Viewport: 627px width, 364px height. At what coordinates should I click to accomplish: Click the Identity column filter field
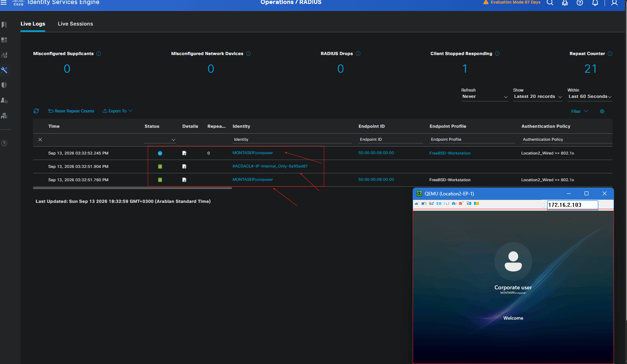point(292,140)
